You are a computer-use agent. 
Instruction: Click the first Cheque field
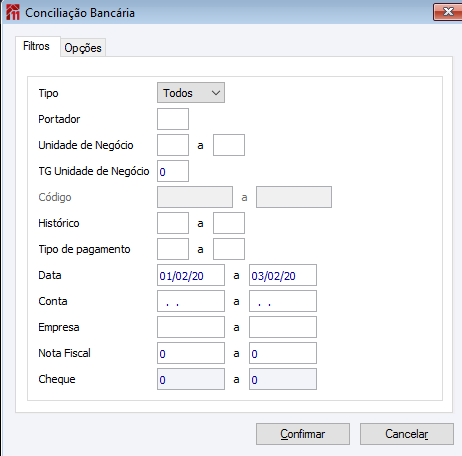191,379
